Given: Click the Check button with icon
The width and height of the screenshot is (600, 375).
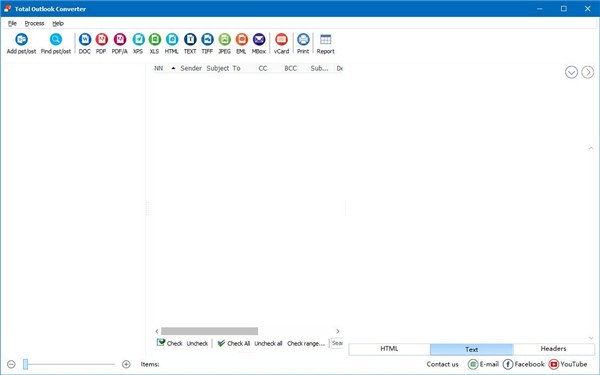Looking at the screenshot, I should pyautogui.click(x=170, y=343).
